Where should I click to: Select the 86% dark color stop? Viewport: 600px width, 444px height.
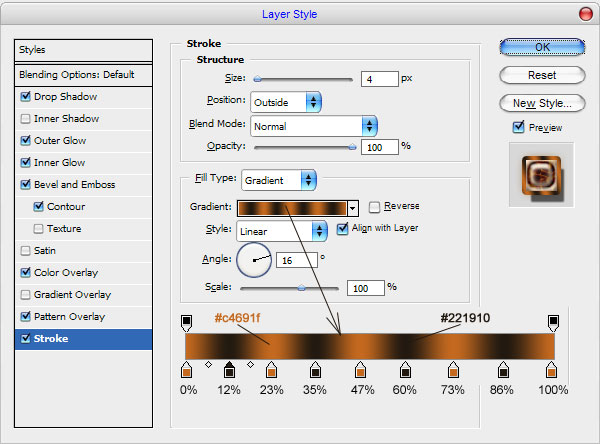[x=503, y=369]
